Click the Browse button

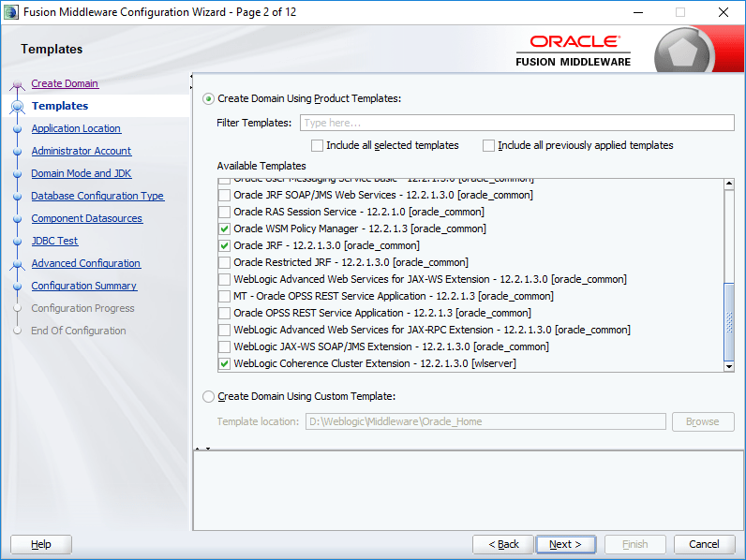click(703, 421)
